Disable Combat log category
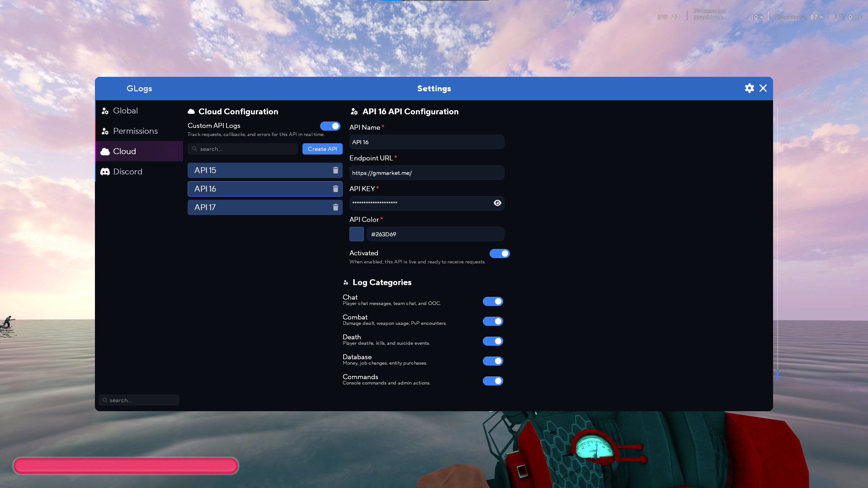The width and height of the screenshot is (868, 488). [493, 321]
